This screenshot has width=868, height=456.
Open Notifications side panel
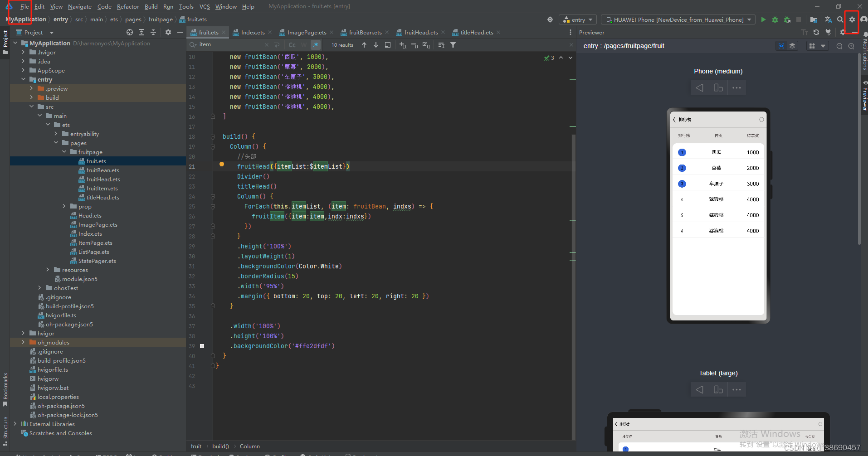(x=864, y=51)
